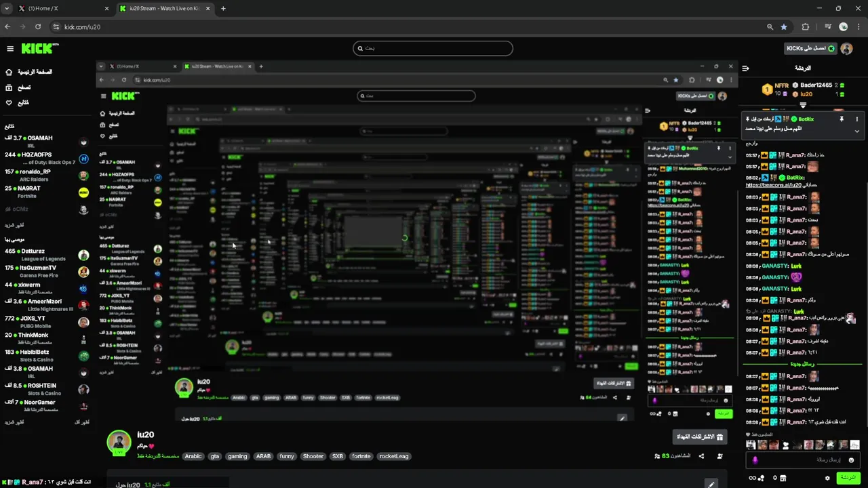This screenshot has width=868, height=488.
Task: Click GANASTY purple emote message
Action: pos(796,277)
